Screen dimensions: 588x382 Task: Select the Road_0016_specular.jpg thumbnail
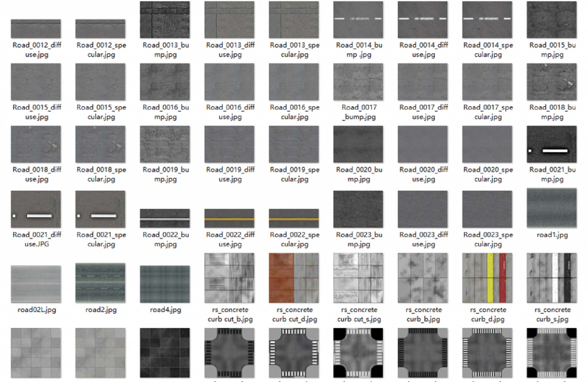(x=294, y=82)
